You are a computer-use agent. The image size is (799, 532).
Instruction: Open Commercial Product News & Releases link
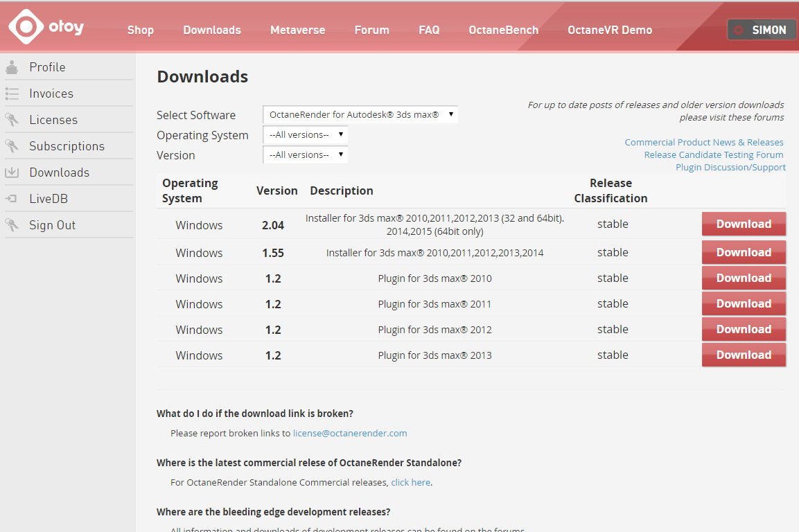coord(703,142)
